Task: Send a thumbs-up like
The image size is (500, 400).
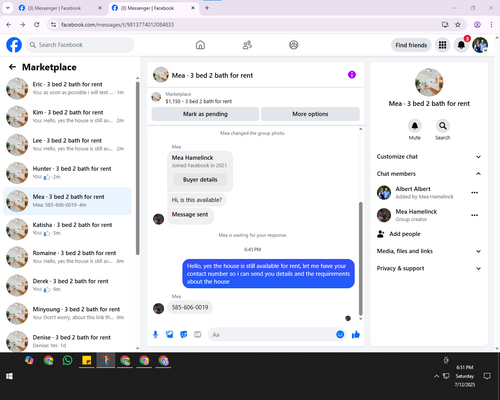Action: (x=356, y=334)
